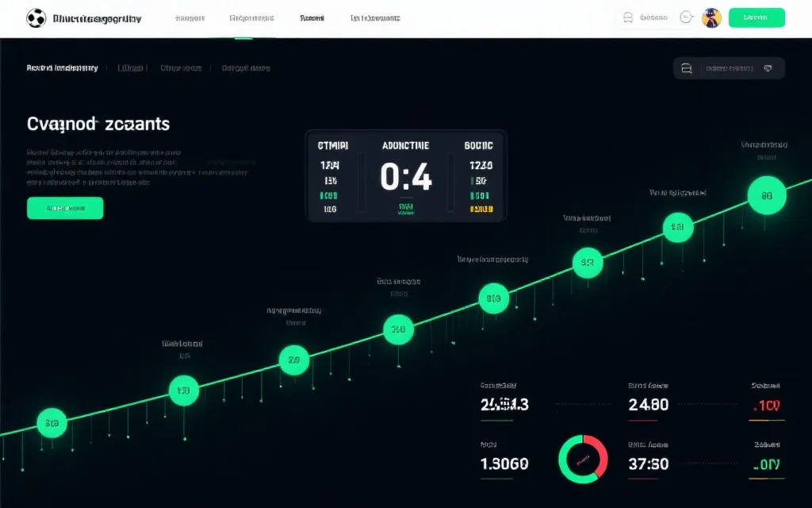Click the 1.3060 statistic beside the donut chart
This screenshot has width=812, height=508.
[504, 464]
